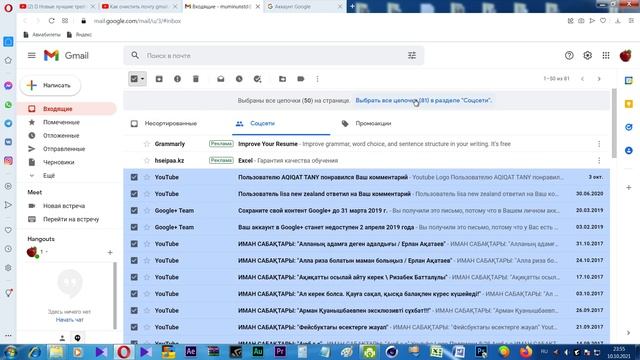Viewport: 640px width, 360px height.
Task: Switch to the Несортированные tab
Action: click(x=171, y=123)
